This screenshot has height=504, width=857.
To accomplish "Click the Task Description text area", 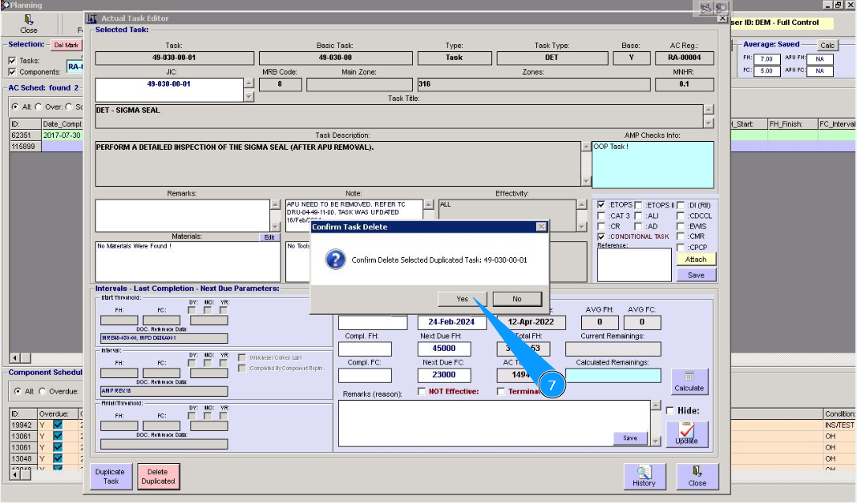I will coord(338,163).
